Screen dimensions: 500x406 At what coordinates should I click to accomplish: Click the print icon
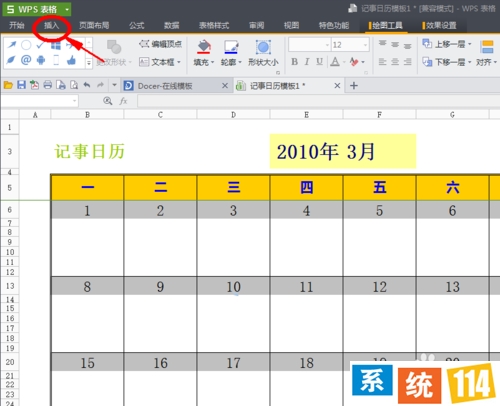click(48, 85)
